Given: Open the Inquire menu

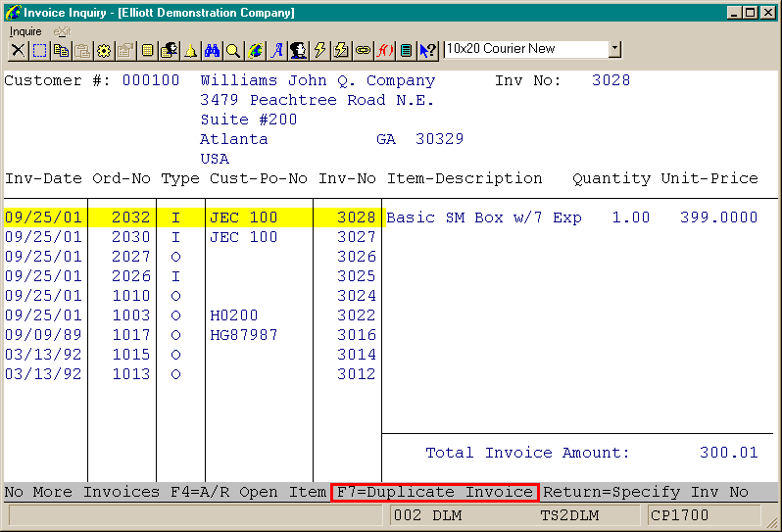Looking at the screenshot, I should 25,31.
